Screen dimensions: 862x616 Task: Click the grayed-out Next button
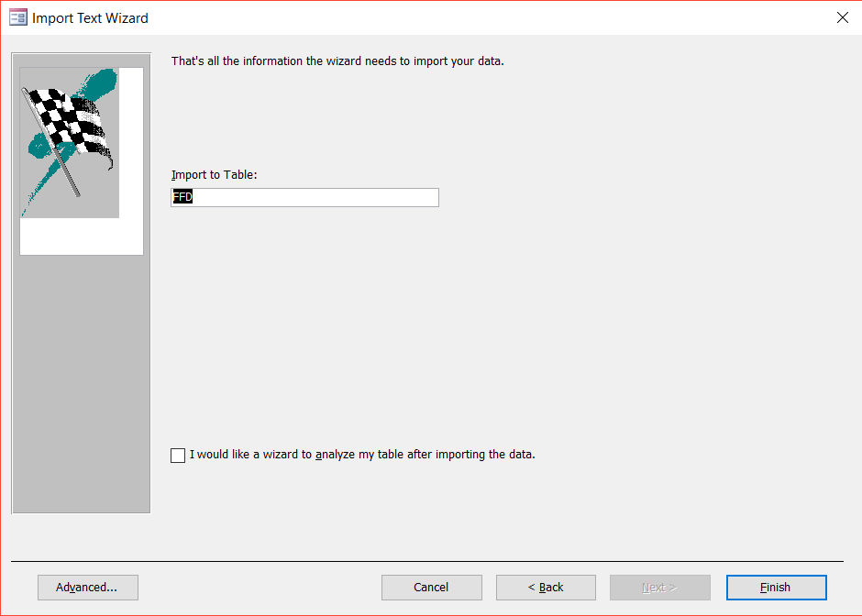click(x=660, y=588)
